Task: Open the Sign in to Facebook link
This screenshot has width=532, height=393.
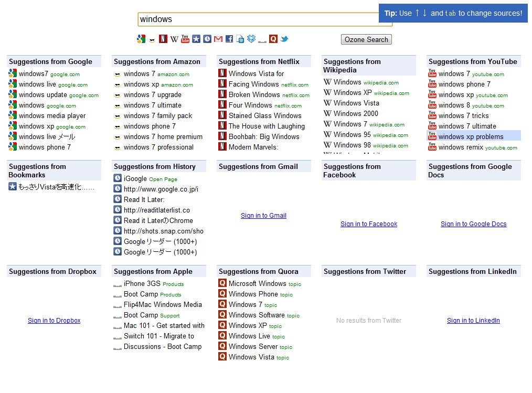Action: 369,224
